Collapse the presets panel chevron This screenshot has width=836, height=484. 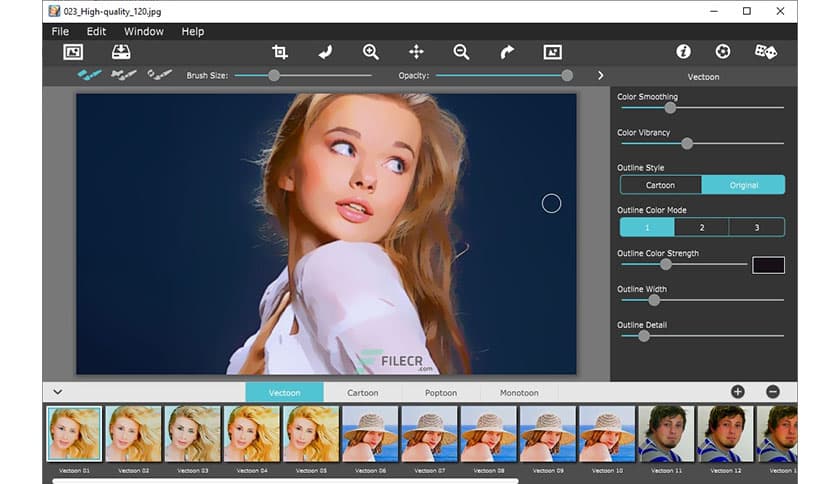click(58, 392)
